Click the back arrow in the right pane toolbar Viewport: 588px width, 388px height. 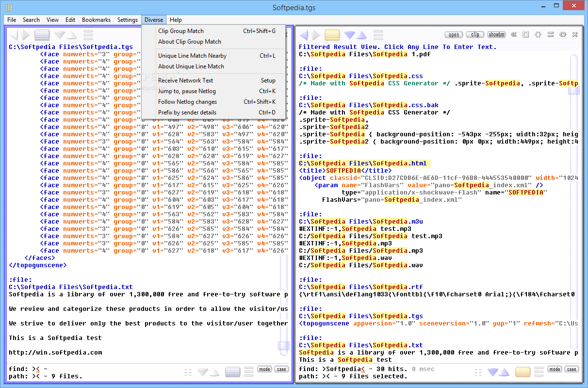[x=304, y=35]
